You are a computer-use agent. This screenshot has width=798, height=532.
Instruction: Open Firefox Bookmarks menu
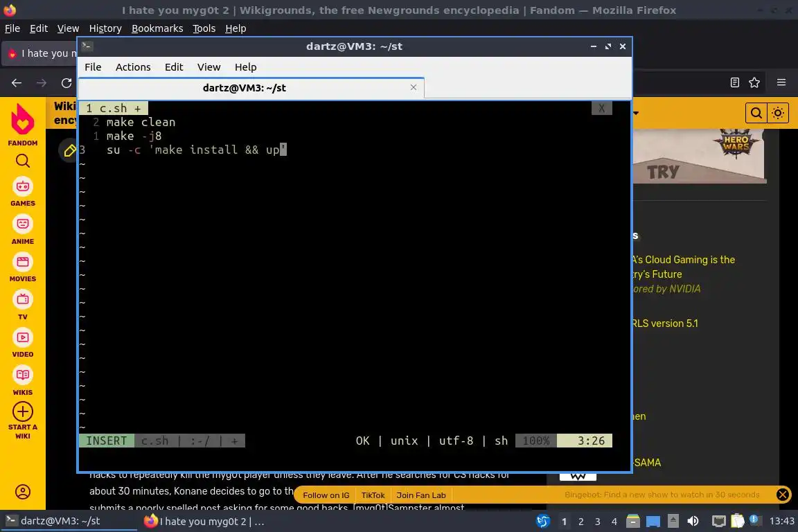click(x=157, y=28)
